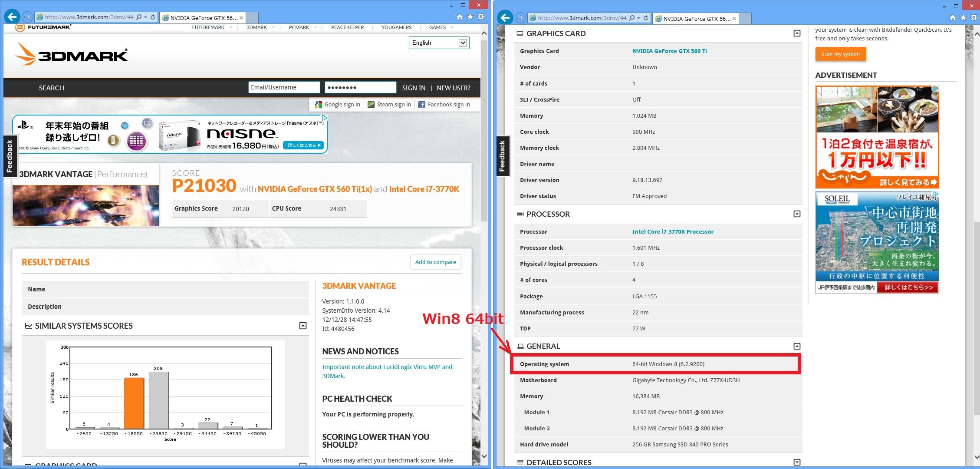Screen dimensions: 980x469
Task: Click the Email/Username input field
Action: point(284,87)
